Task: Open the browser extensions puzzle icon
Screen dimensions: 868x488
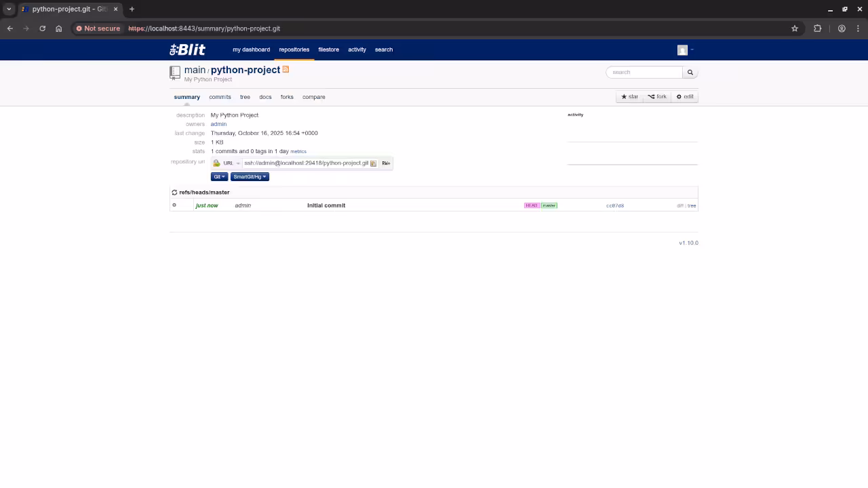Action: click(x=817, y=28)
